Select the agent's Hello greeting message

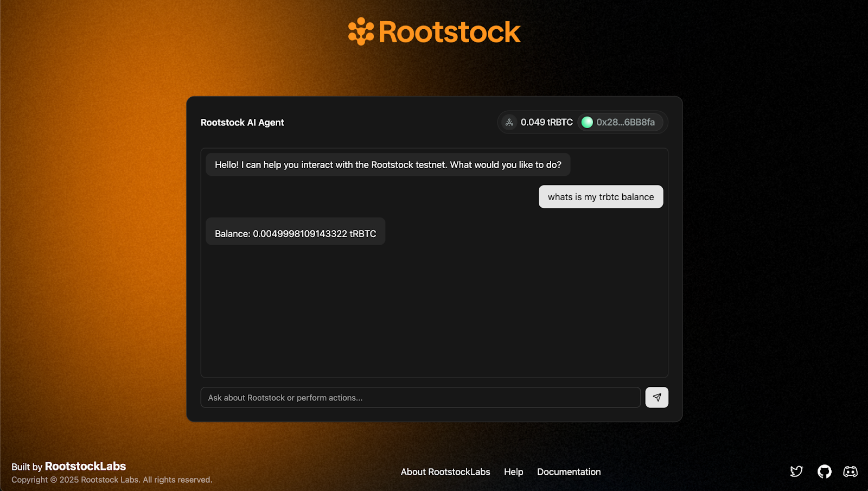388,165
